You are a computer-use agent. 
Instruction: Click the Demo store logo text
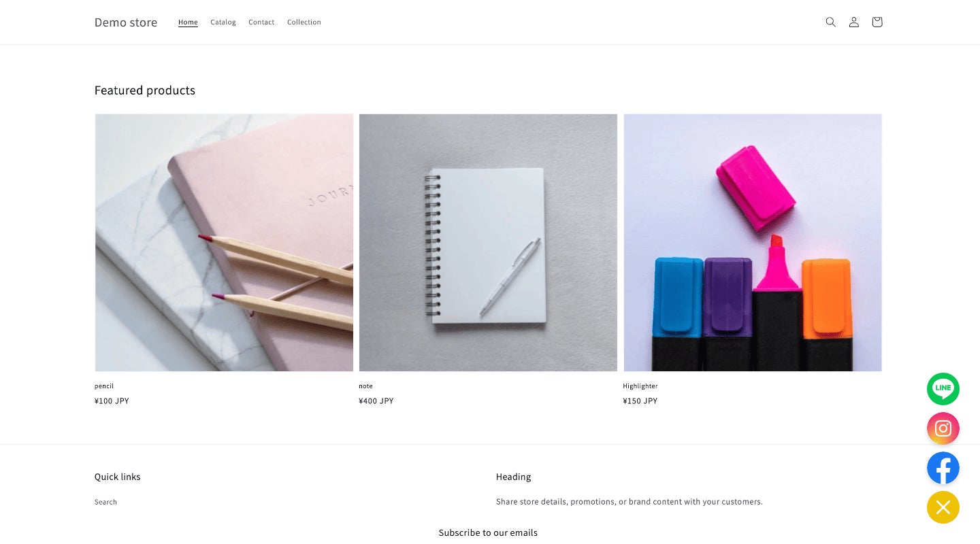point(126,22)
